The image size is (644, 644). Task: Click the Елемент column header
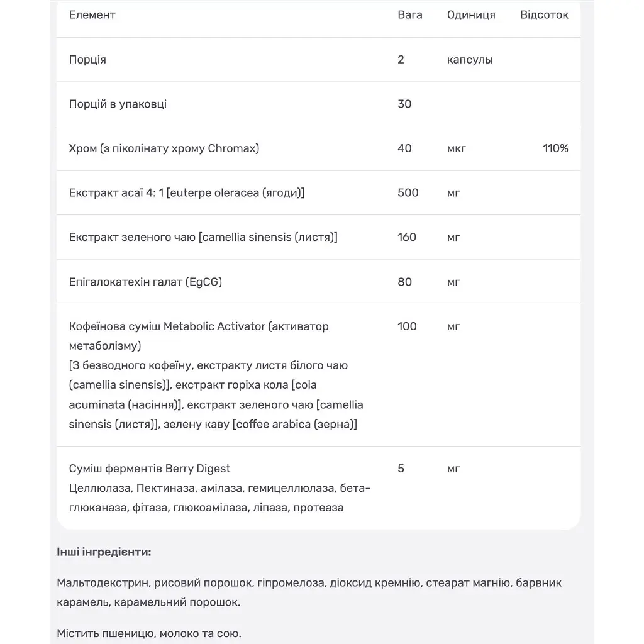click(92, 15)
